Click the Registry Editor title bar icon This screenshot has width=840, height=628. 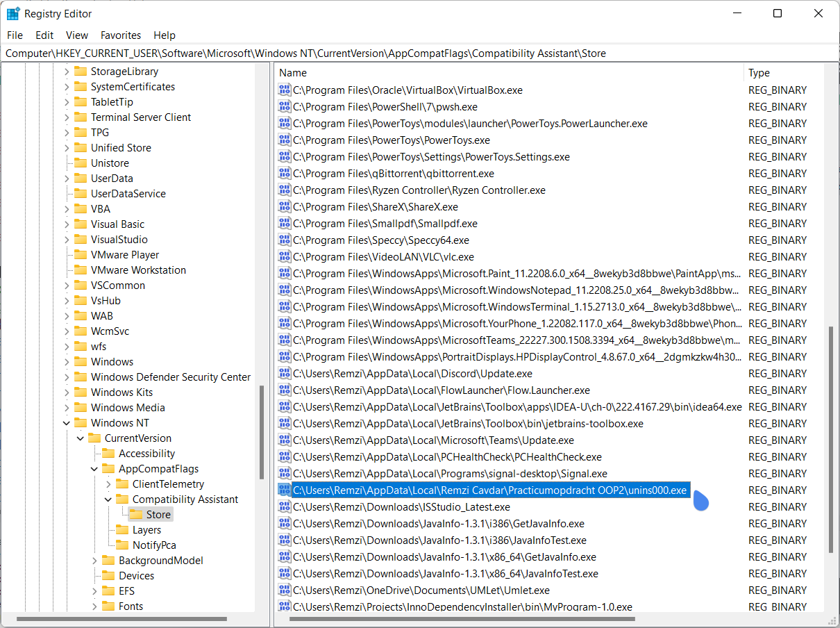coord(12,13)
